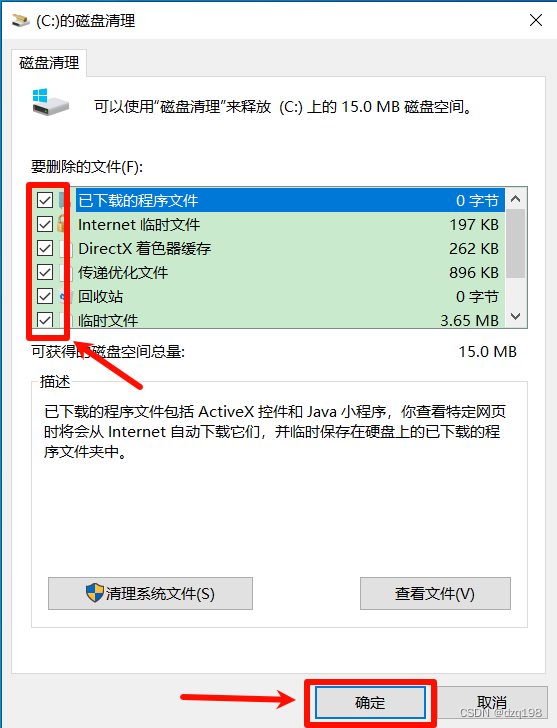Click the Windows drive icon in header
The height and width of the screenshot is (728, 557).
click(50, 102)
